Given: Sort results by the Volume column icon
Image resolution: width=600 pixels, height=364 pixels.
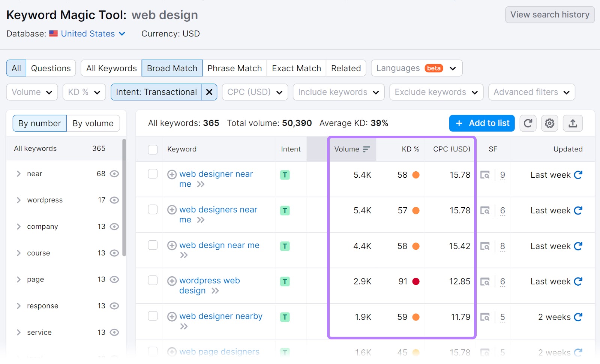Looking at the screenshot, I should [366, 148].
